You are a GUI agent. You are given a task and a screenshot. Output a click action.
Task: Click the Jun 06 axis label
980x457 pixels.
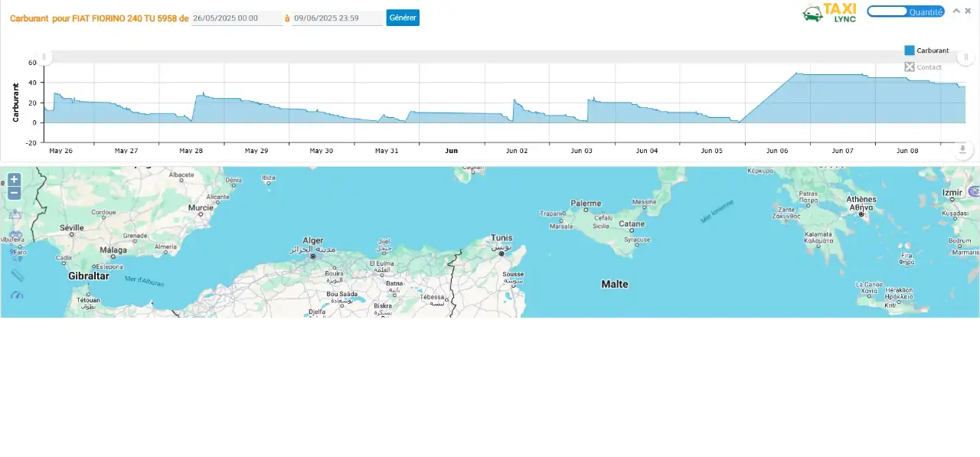click(777, 151)
